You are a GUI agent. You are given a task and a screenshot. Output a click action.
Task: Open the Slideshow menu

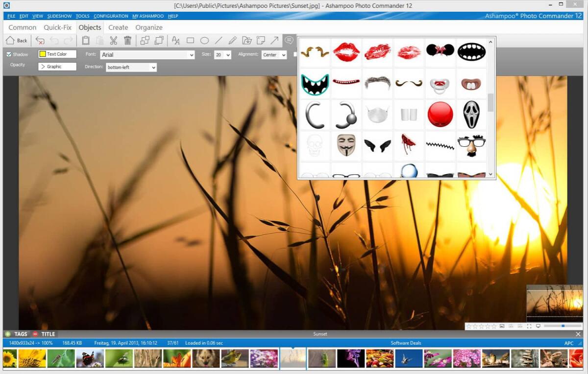[59, 16]
